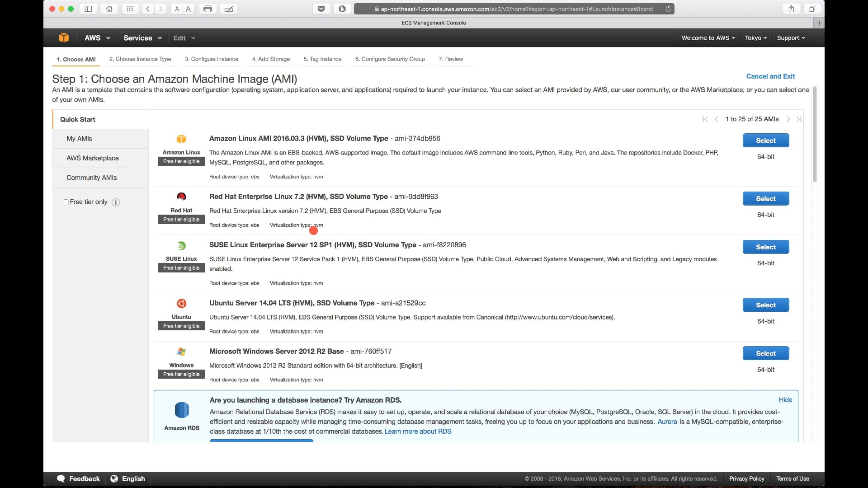Click the Safari share icon
The image size is (868, 488).
(791, 9)
